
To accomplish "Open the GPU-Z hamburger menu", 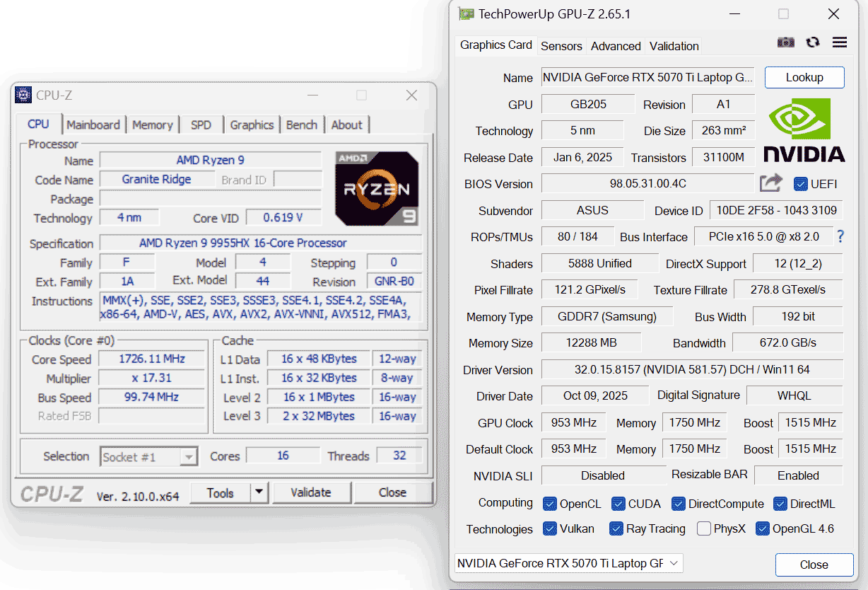I will pos(840,42).
